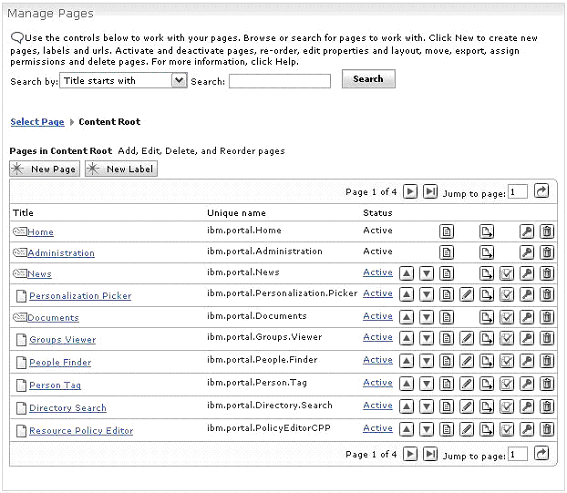
Task: Click Active status link for Resource Policy Editor
Action: 378,428
